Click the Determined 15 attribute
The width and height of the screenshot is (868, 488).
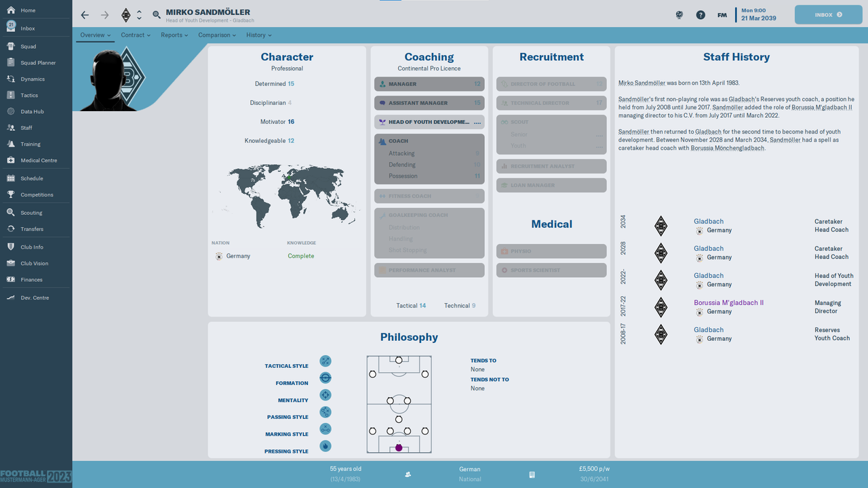pos(275,84)
